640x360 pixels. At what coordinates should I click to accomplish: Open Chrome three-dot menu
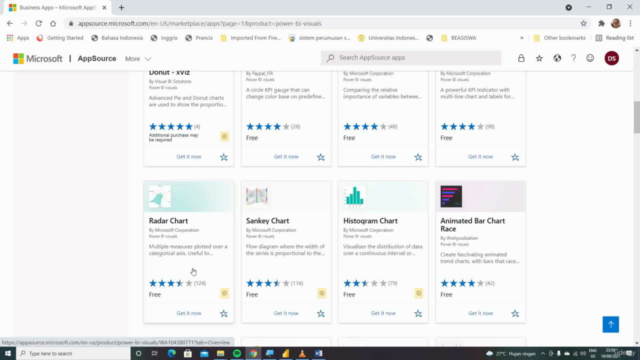point(631,24)
